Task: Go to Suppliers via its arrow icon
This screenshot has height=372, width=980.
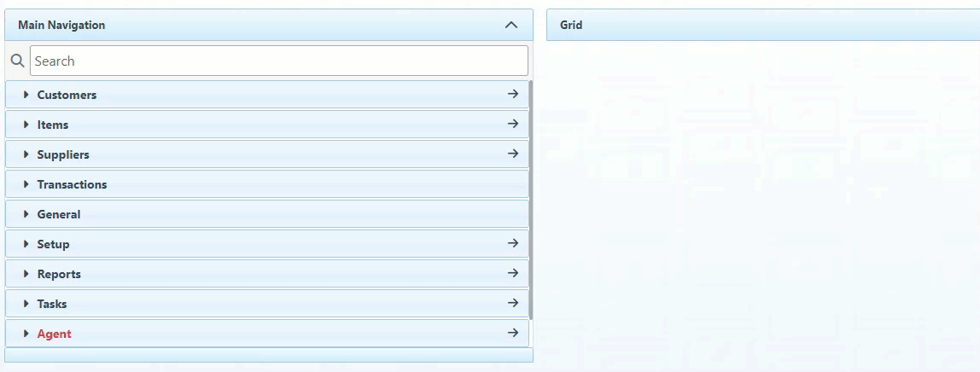Action: 513,154
